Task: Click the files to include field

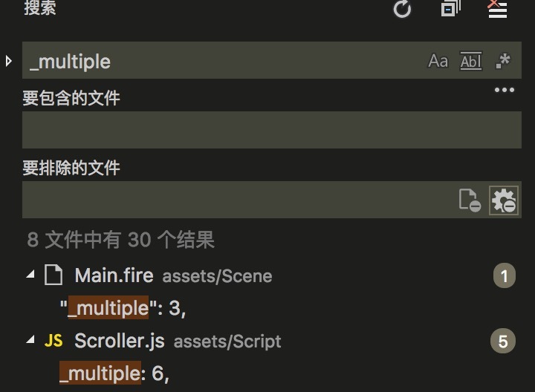Action: pos(271,130)
